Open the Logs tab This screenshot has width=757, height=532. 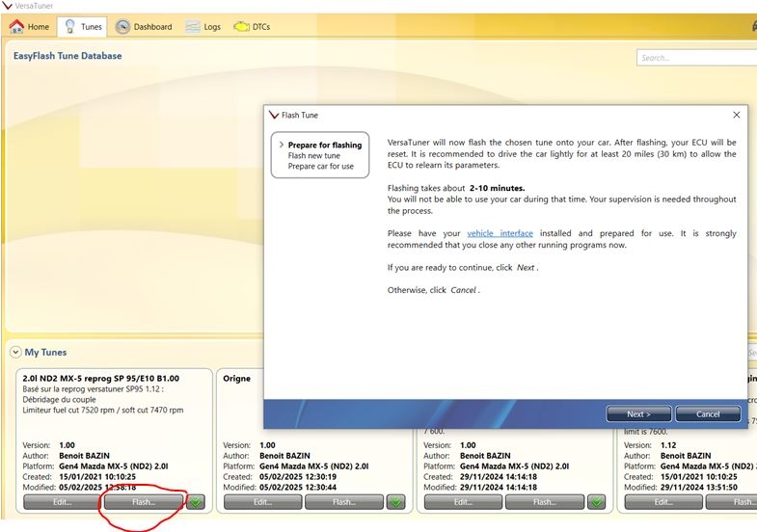coord(203,27)
